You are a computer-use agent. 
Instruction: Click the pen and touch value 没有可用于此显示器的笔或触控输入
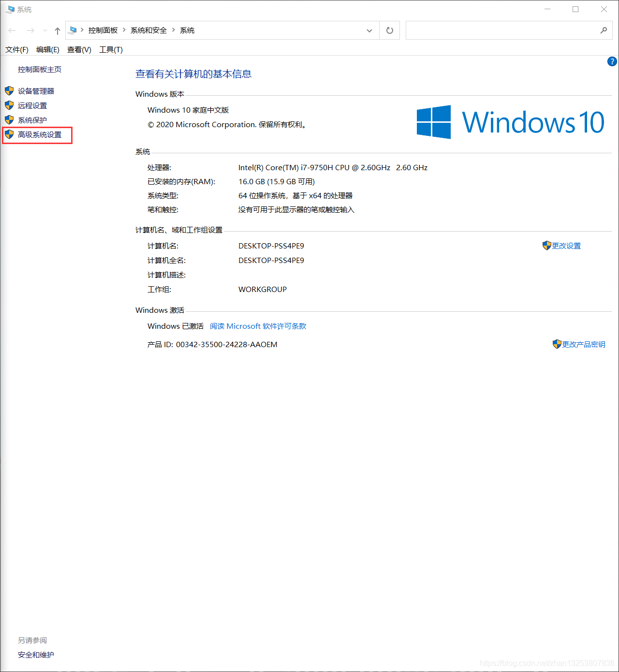click(x=296, y=209)
